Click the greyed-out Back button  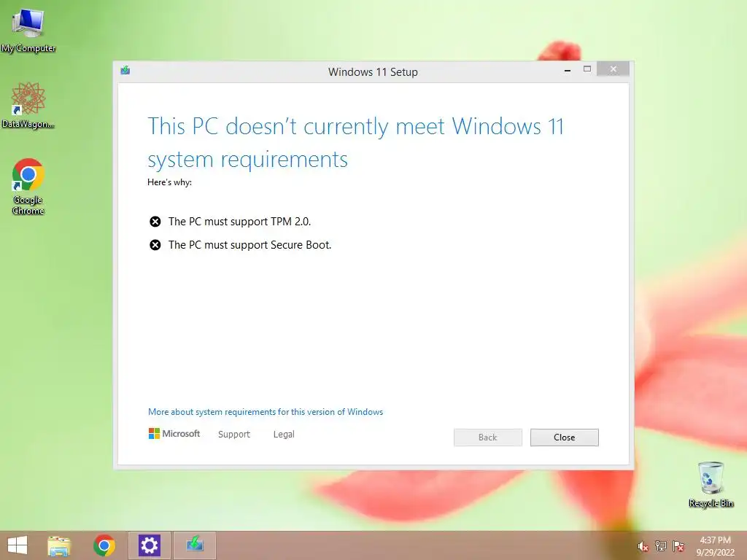point(488,437)
